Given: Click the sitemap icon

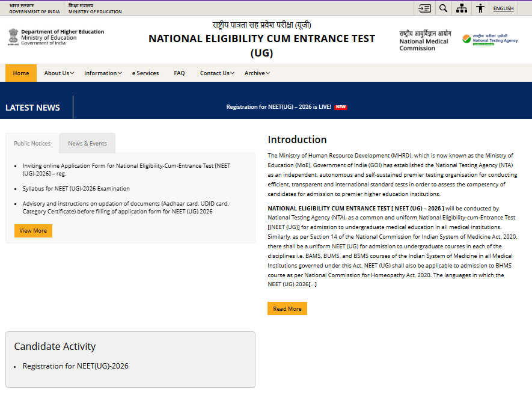Looking at the screenshot, I should 461,8.
